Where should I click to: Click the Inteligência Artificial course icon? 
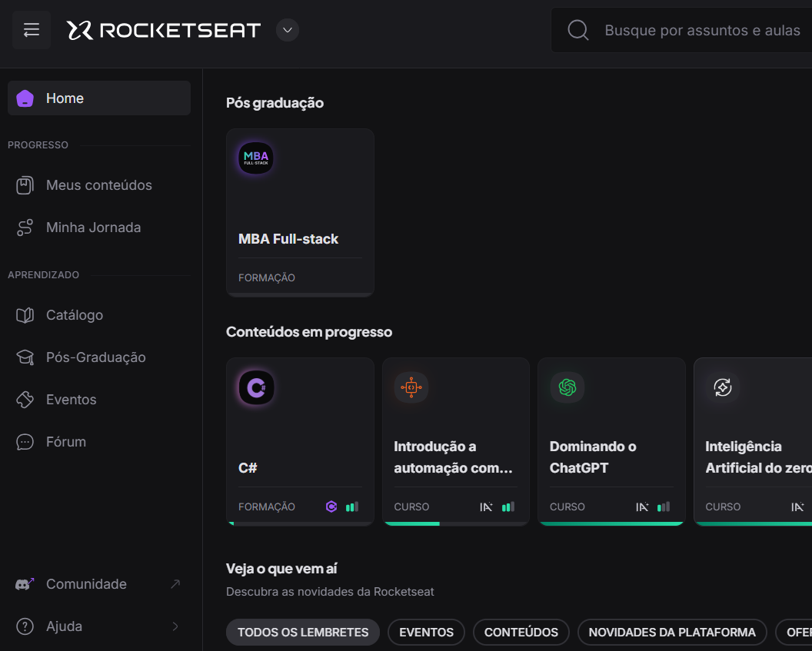(x=722, y=387)
